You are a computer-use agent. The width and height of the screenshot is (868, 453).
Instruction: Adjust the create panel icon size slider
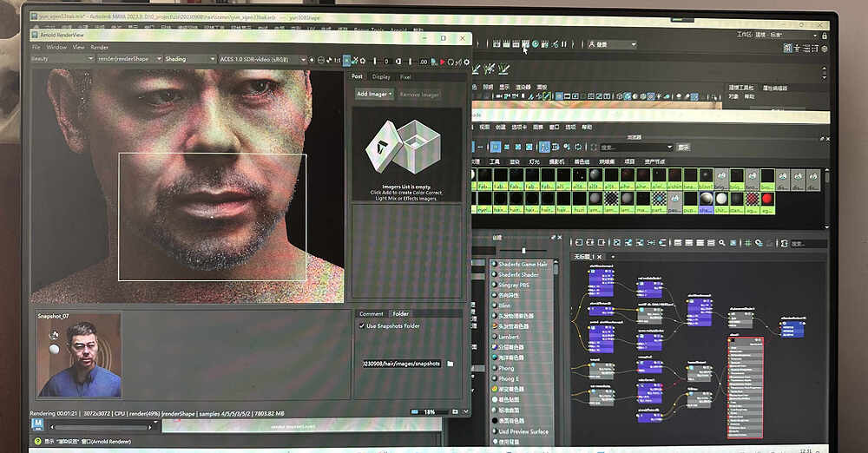point(523,251)
